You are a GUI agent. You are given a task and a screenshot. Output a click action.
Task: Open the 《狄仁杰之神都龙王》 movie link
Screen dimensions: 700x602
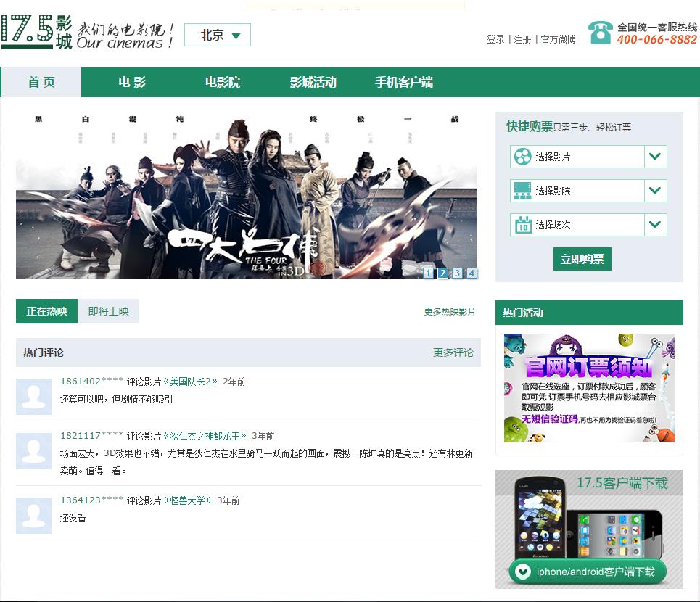pyautogui.click(x=205, y=436)
